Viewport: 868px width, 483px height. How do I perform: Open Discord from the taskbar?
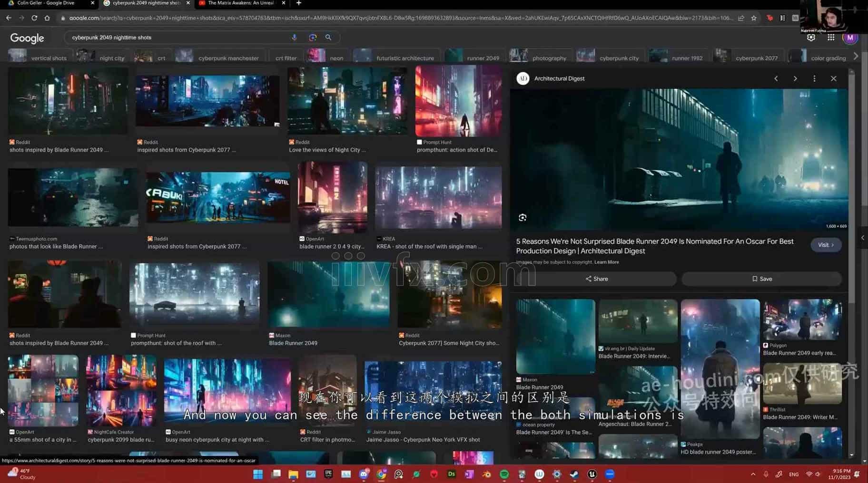point(364,474)
